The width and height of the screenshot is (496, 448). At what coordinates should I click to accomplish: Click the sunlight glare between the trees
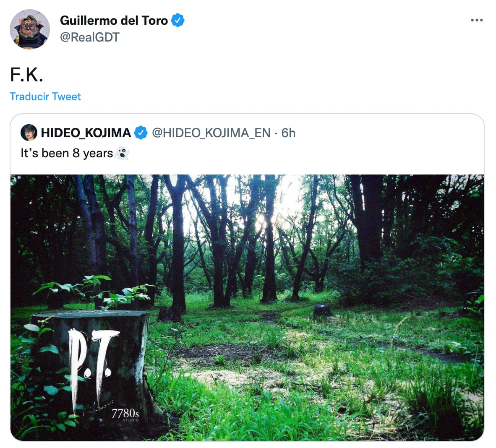coord(264,218)
